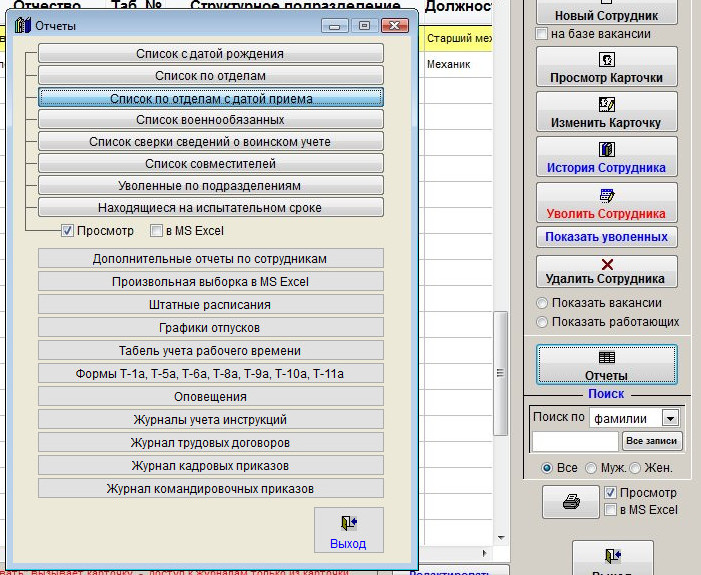Click the table scroll-down arrow
701x575 pixels.
[x=501, y=538]
